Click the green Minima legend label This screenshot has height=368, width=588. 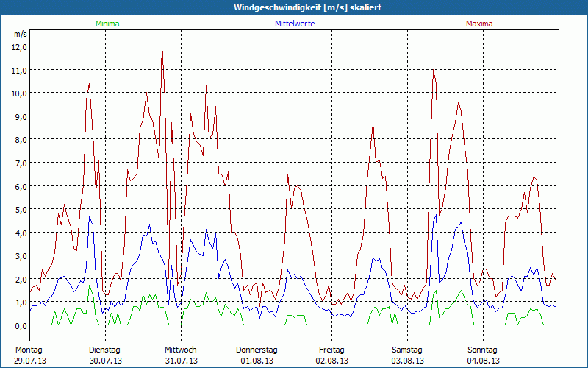(107, 24)
